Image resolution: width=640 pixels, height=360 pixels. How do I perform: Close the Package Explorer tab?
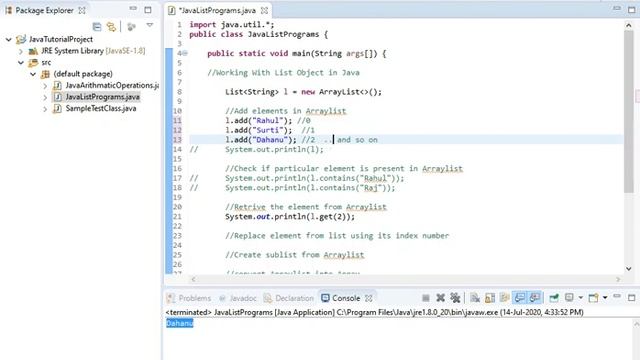82,11
